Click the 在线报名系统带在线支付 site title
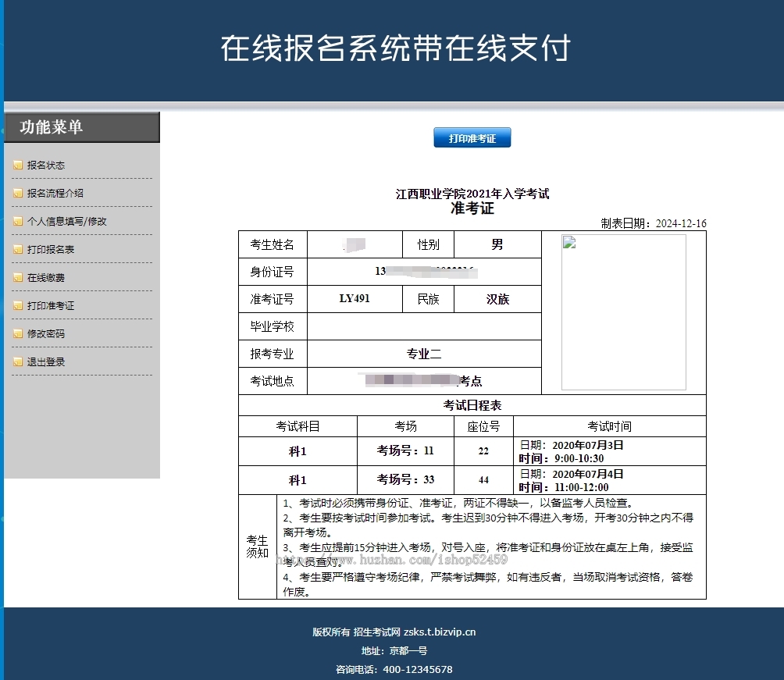This screenshot has height=680, width=784. point(395,48)
